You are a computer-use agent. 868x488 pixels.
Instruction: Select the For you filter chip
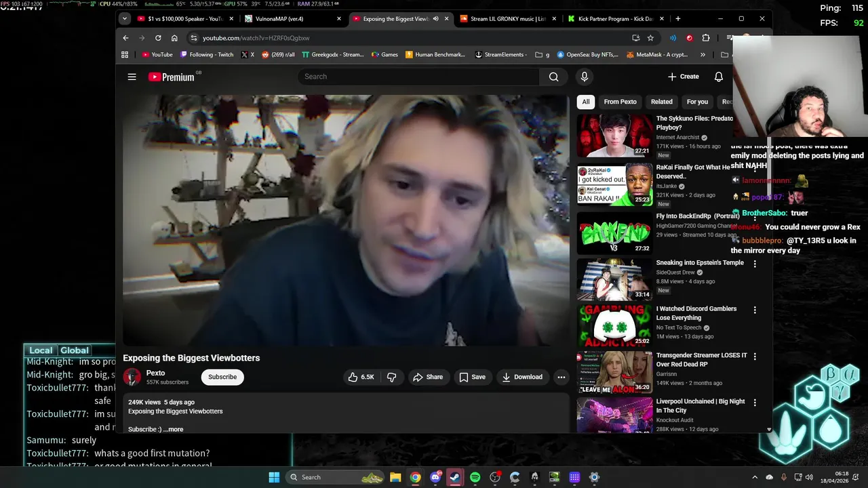[x=697, y=102]
